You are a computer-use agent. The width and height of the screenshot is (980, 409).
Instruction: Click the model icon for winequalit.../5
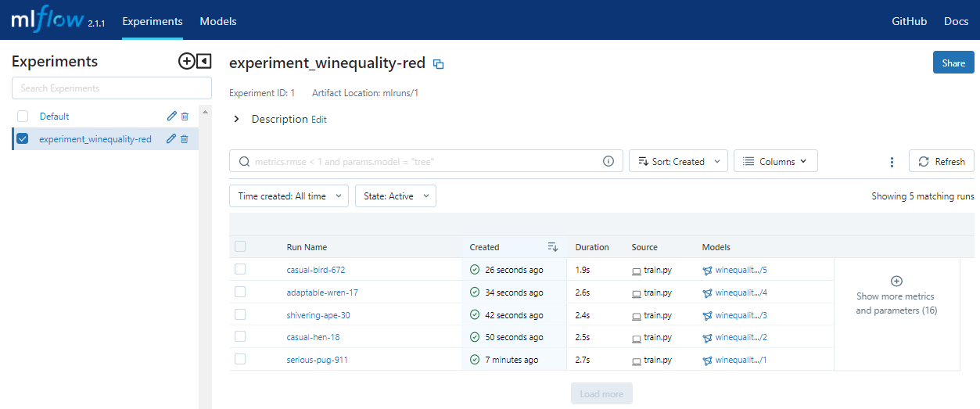708,271
